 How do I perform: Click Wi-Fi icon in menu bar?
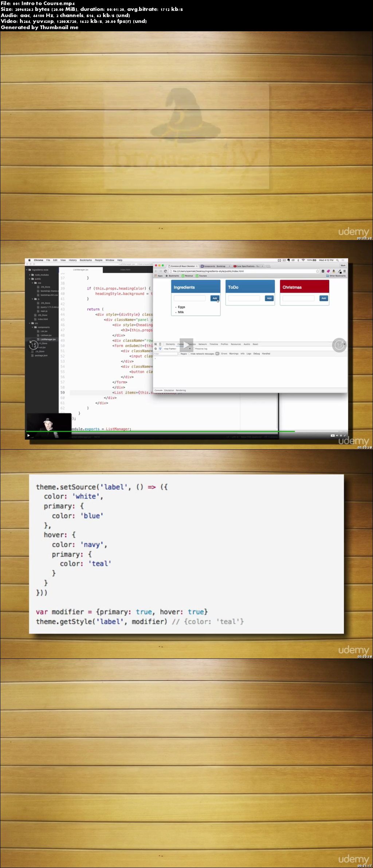pyautogui.click(x=303, y=260)
